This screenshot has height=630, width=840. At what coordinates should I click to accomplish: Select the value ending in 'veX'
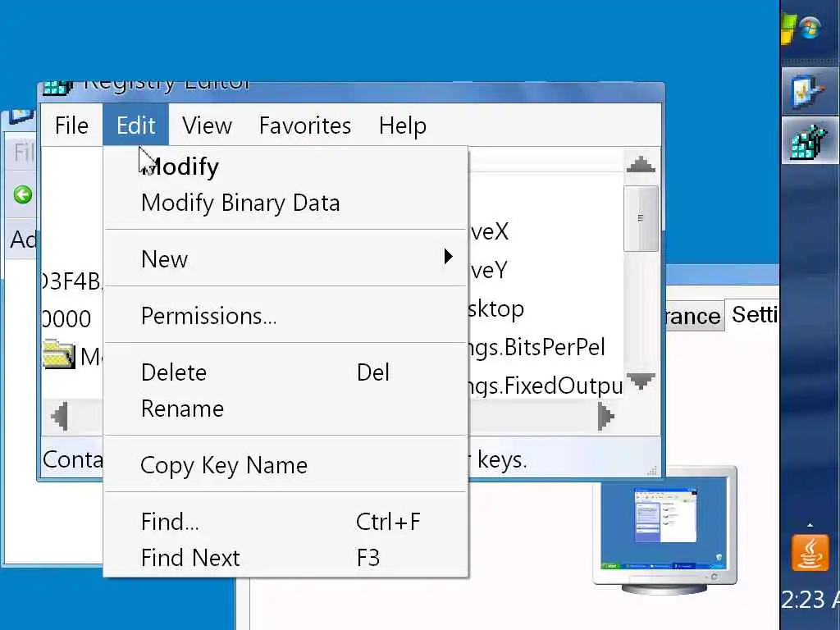tap(488, 232)
